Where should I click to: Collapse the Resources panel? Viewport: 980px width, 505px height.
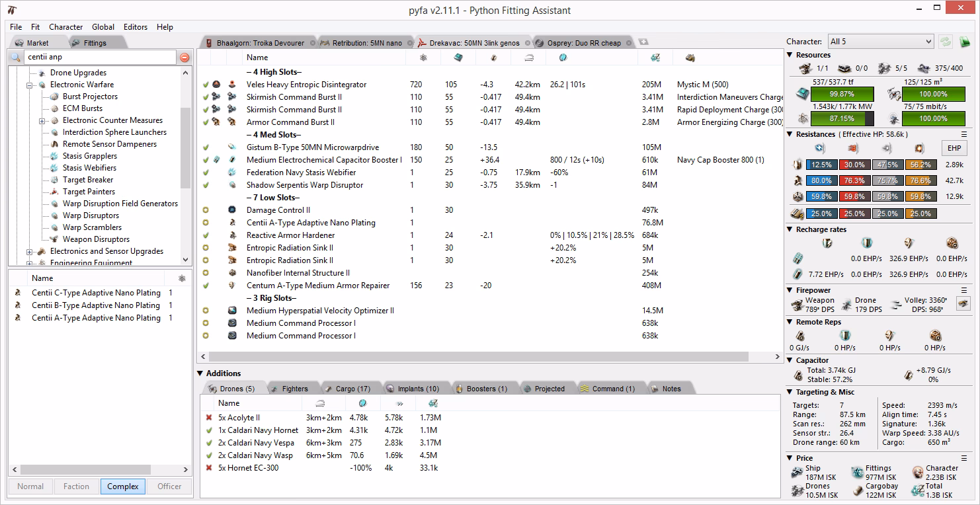(789, 55)
